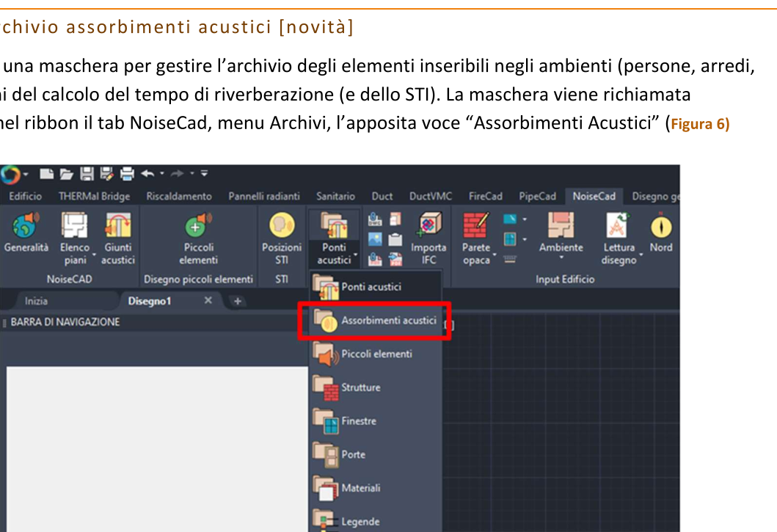Viewport: 777px width, 532px height.
Task: Choose Ponti acustici from Archivi menu
Action: pyautogui.click(x=375, y=287)
